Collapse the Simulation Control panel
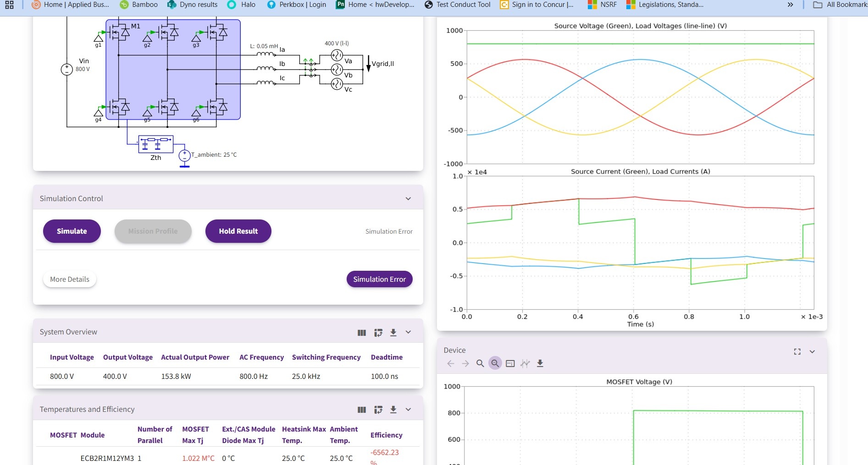Screen dimensions: 868x465 [408, 199]
